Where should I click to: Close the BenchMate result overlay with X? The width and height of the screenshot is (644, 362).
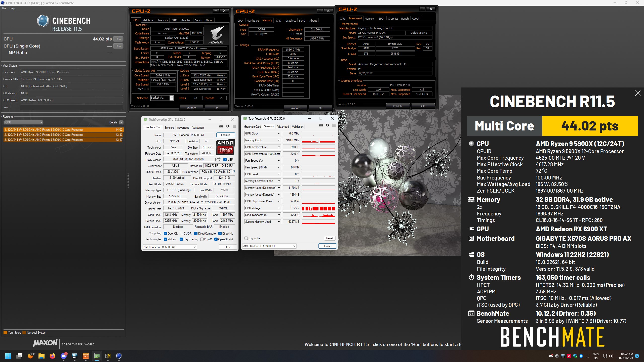637,93
